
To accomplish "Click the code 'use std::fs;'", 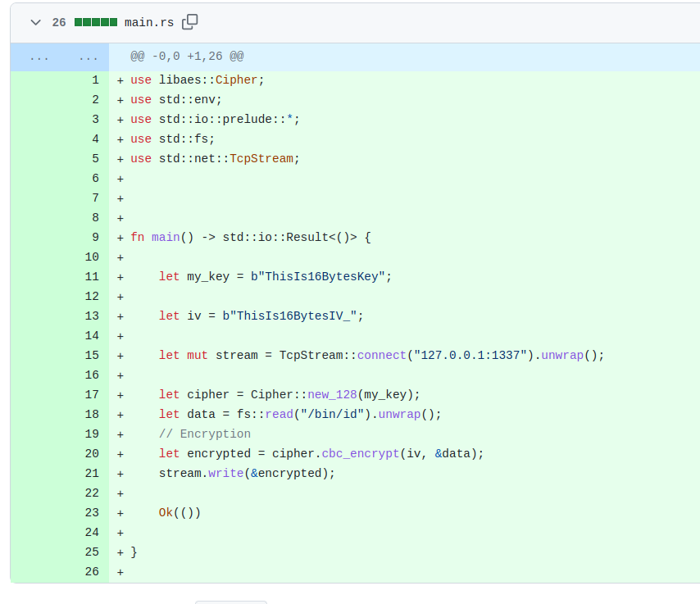I will pyautogui.click(x=172, y=139).
